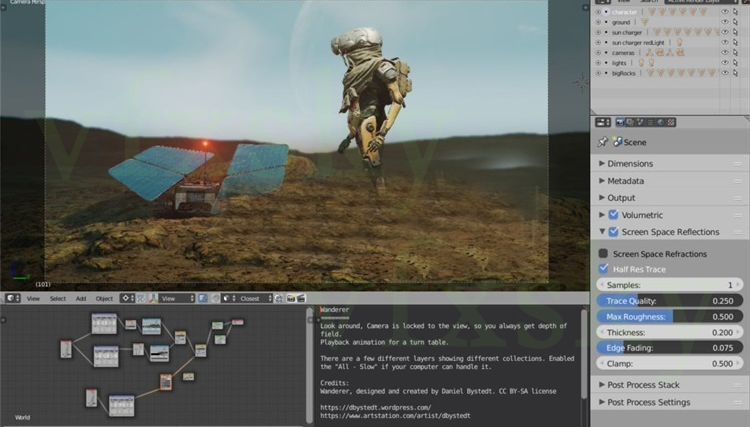Image resolution: width=750 pixels, height=427 pixels.
Task: Click the snap magnet toggle icon
Action: click(216, 298)
